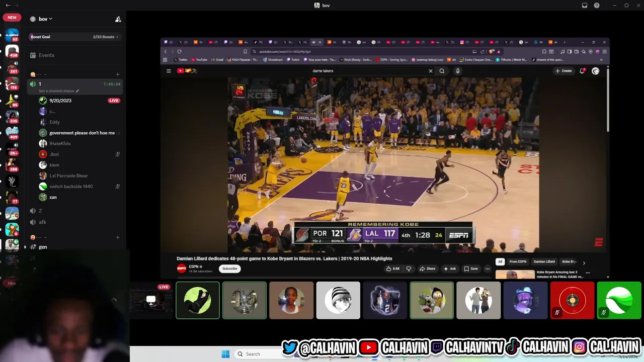This screenshot has height=362, width=644.
Task: Add a channel to the gen category
Action: tap(118, 237)
